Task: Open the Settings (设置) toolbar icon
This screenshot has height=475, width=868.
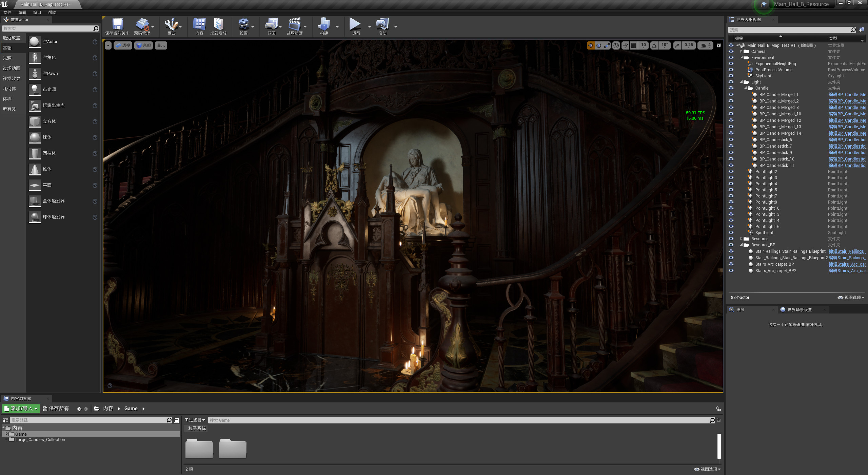Action: tap(243, 26)
